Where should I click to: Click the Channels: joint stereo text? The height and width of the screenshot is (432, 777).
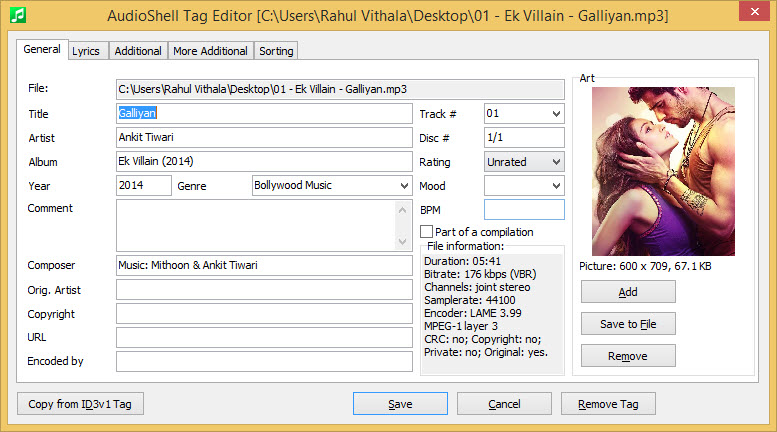pyautogui.click(x=477, y=287)
